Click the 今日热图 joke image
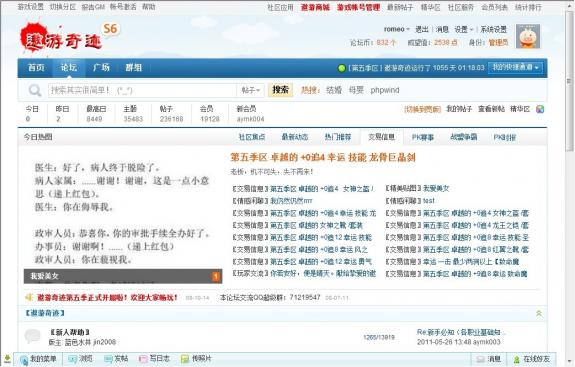Image resolution: width=575 pixels, height=367 pixels. [123, 214]
